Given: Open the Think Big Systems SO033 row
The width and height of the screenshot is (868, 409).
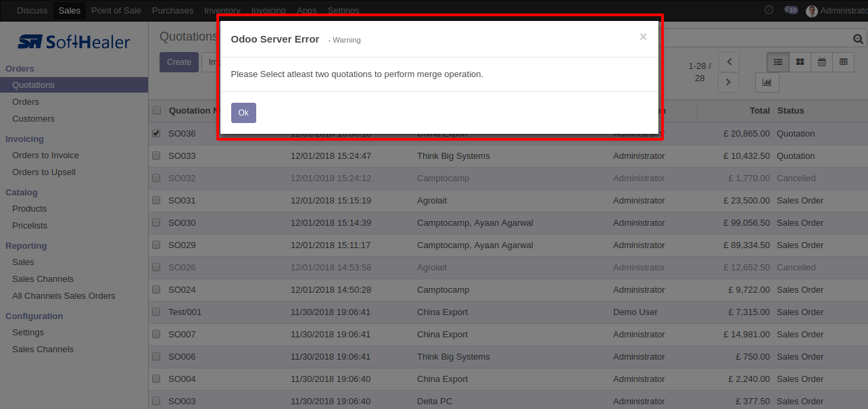Looking at the screenshot, I should [x=508, y=155].
